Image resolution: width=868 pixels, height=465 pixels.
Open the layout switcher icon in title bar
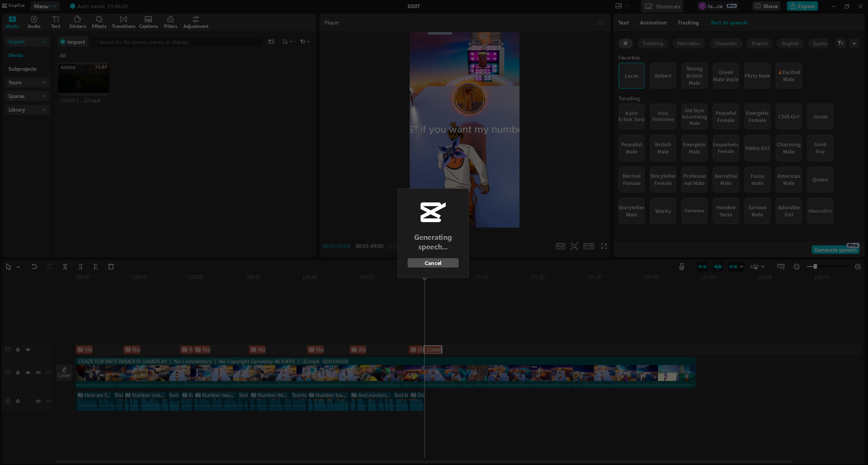[x=619, y=6]
